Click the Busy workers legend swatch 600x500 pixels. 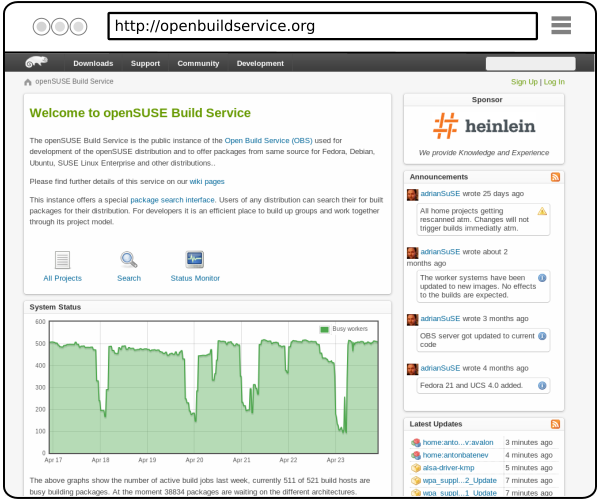tap(324, 329)
